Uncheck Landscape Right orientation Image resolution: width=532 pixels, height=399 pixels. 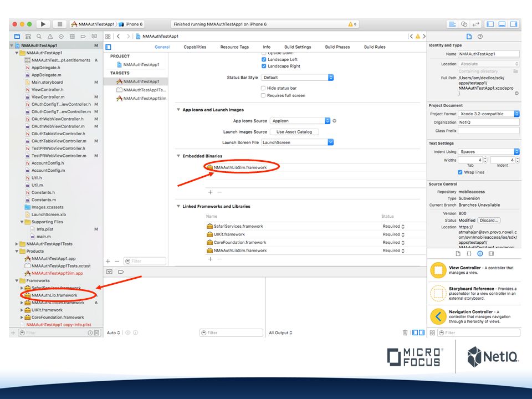coord(264,66)
